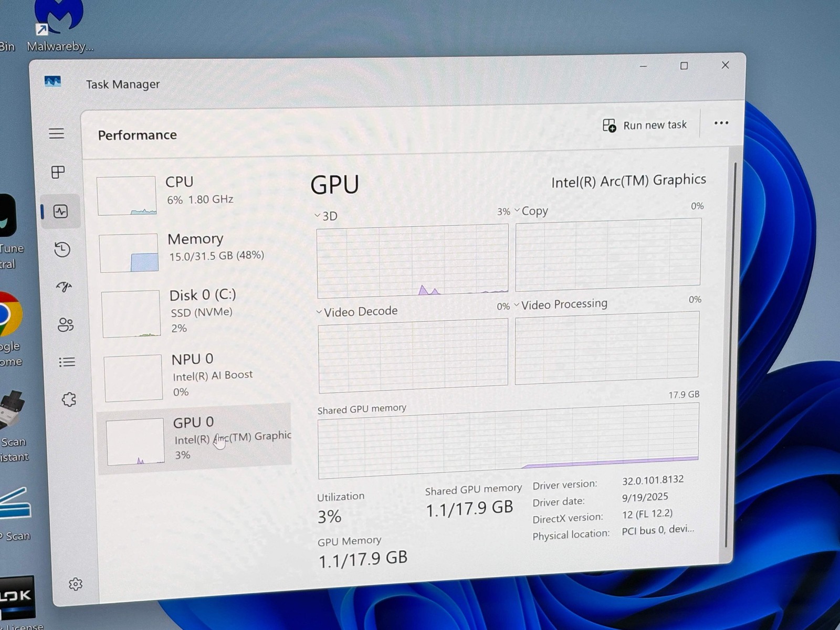
Task: Open the hamburger navigation menu
Action: pyautogui.click(x=57, y=133)
